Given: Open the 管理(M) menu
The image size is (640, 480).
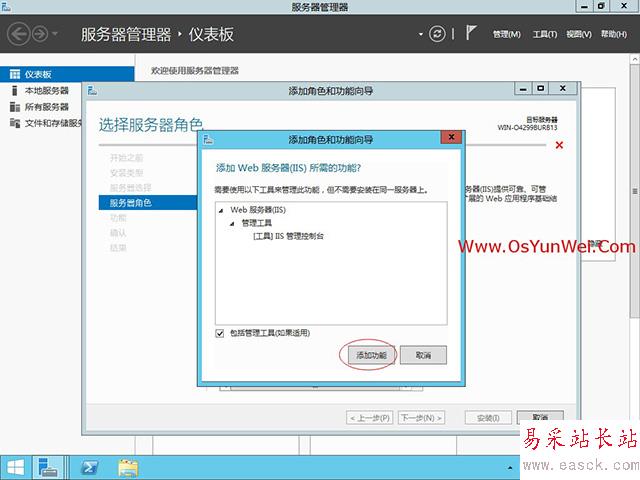Looking at the screenshot, I should (507, 34).
